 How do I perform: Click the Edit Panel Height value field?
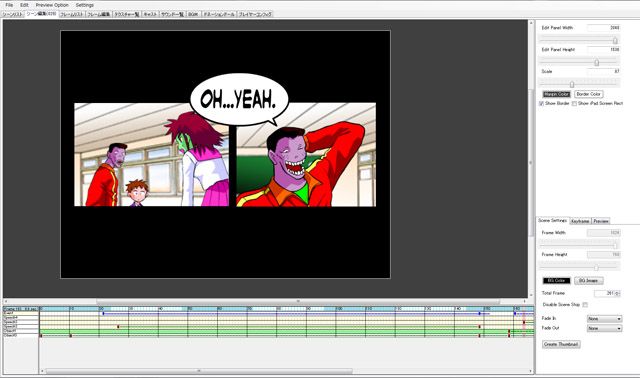pos(604,49)
